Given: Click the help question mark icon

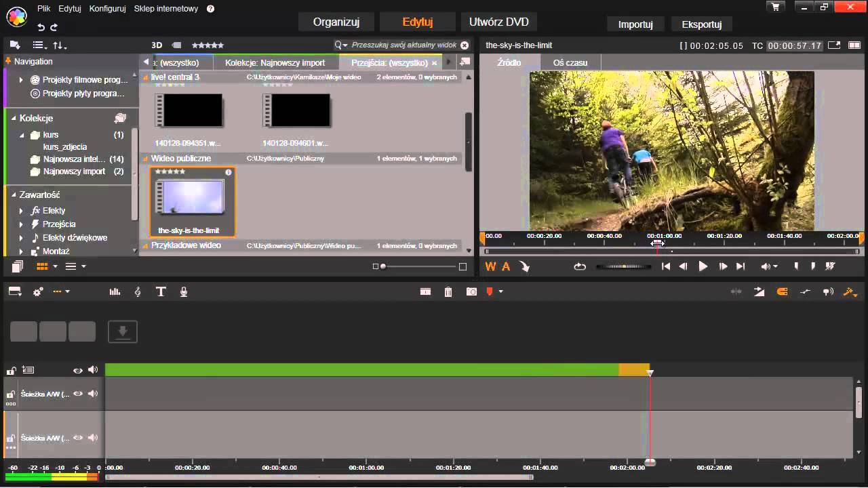Looking at the screenshot, I should [210, 9].
